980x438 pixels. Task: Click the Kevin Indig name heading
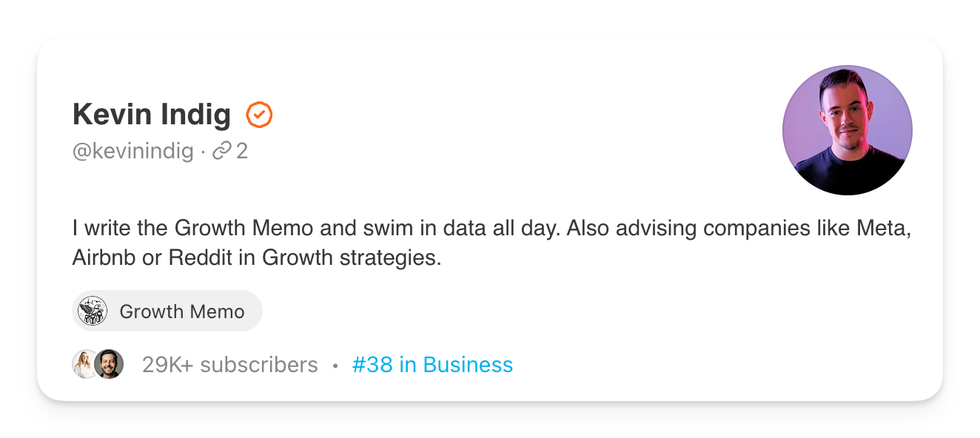[x=152, y=115]
